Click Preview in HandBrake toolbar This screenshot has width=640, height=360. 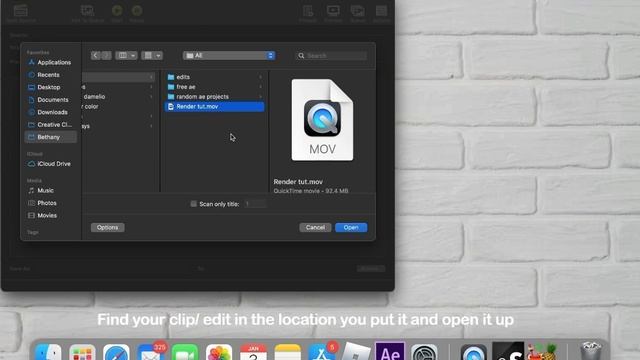click(x=333, y=13)
